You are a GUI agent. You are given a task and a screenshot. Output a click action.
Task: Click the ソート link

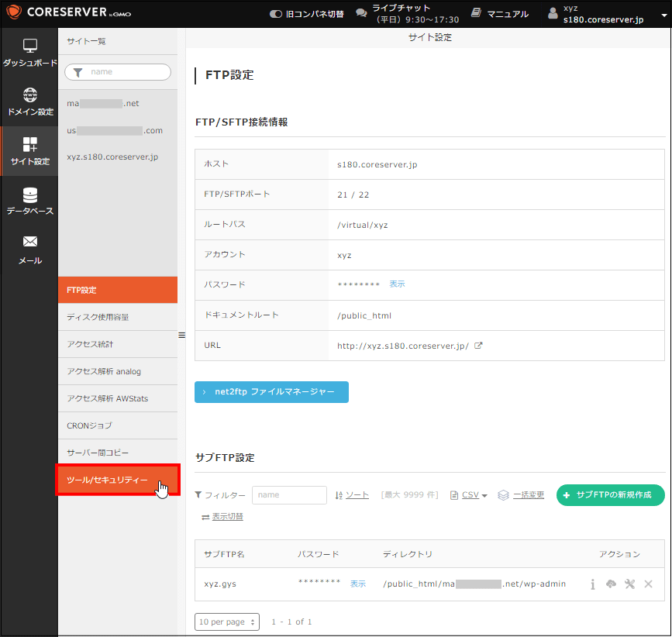357,494
